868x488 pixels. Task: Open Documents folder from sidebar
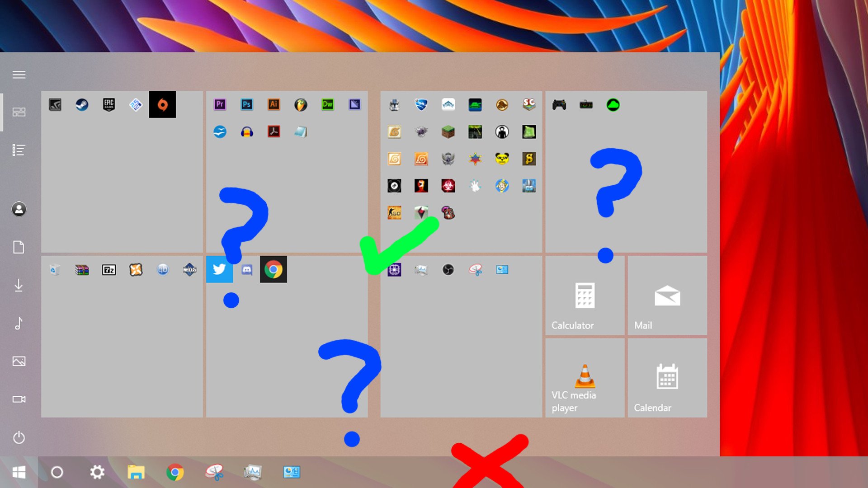click(19, 248)
